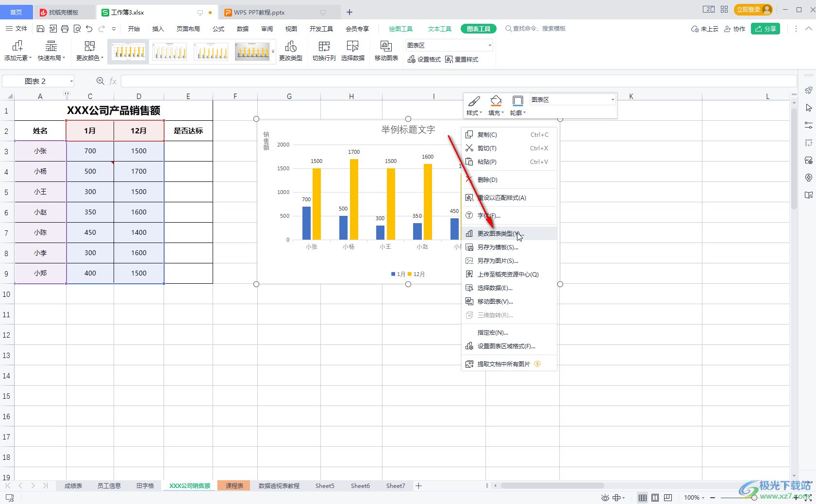Click the Share (分享) button
The height and width of the screenshot is (504, 816).
pos(766,29)
